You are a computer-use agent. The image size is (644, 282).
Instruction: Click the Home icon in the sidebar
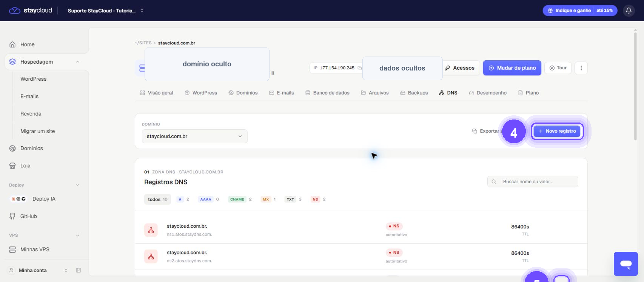tap(12, 44)
